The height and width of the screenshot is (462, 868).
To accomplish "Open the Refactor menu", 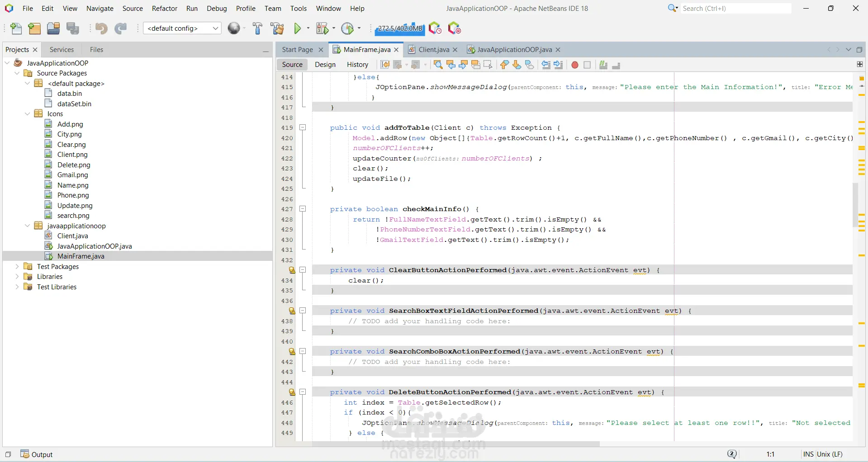I will (164, 9).
